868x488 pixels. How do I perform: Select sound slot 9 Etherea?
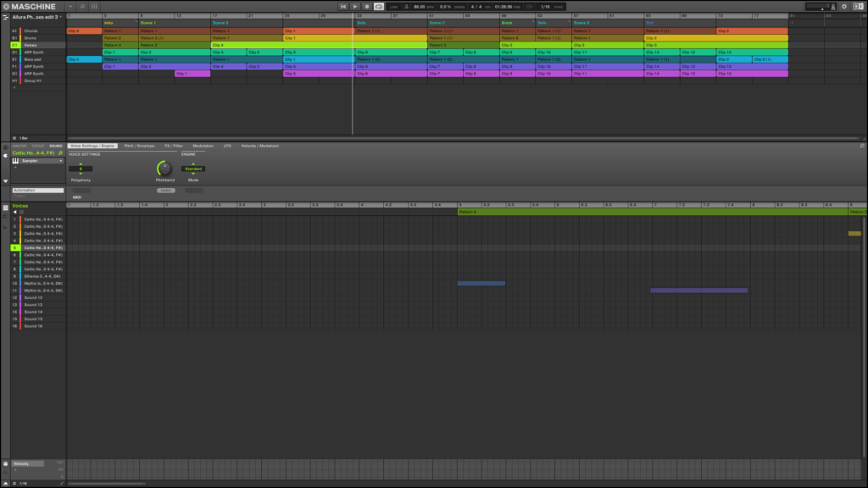click(37, 277)
